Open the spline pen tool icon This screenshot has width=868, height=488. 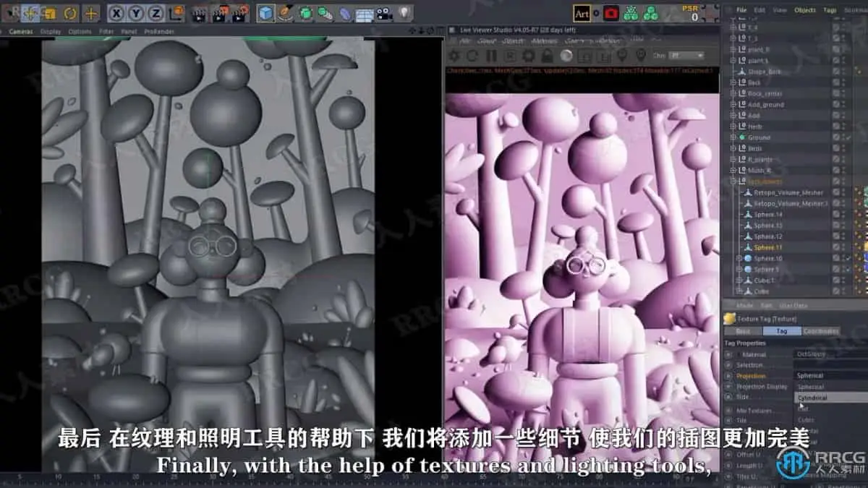pyautogui.click(x=286, y=13)
